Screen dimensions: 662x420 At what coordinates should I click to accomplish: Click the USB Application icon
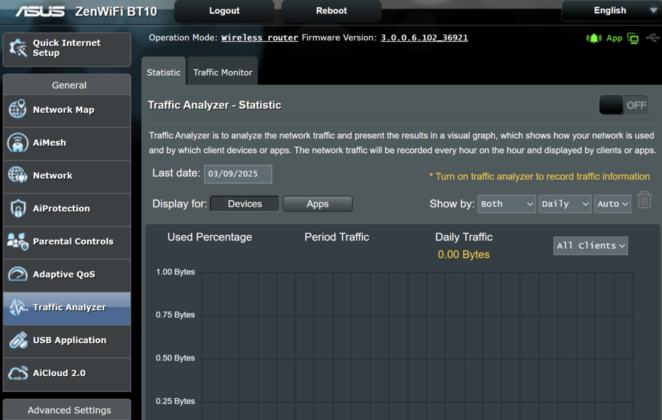[x=18, y=340]
